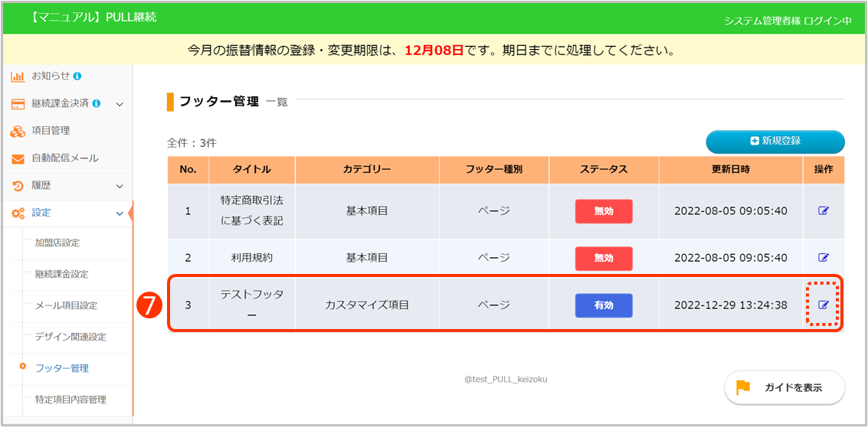Click the 項目管理 coins icon
Viewport: 868px width, 427px height.
click(x=18, y=131)
